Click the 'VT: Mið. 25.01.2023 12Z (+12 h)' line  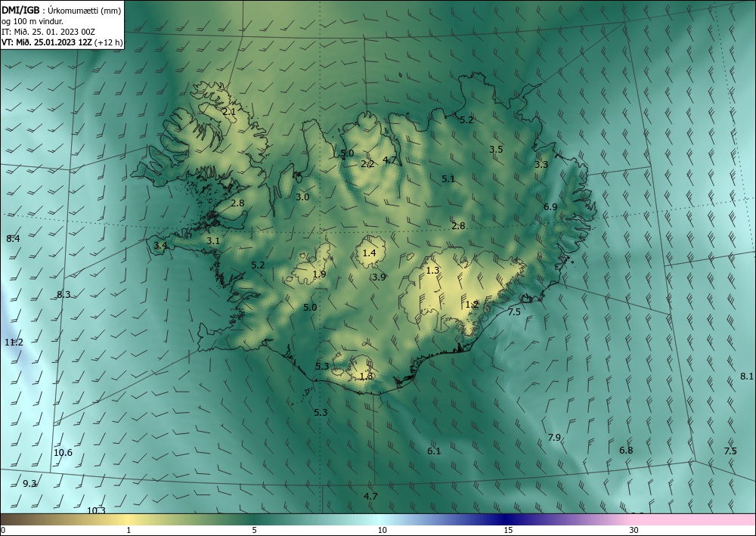62,42
